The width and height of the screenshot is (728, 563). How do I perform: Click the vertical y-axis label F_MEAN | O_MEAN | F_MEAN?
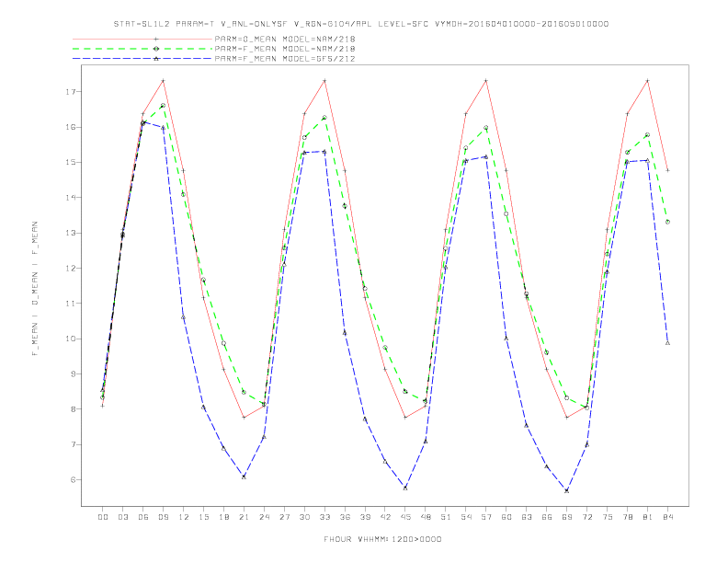click(x=34, y=289)
